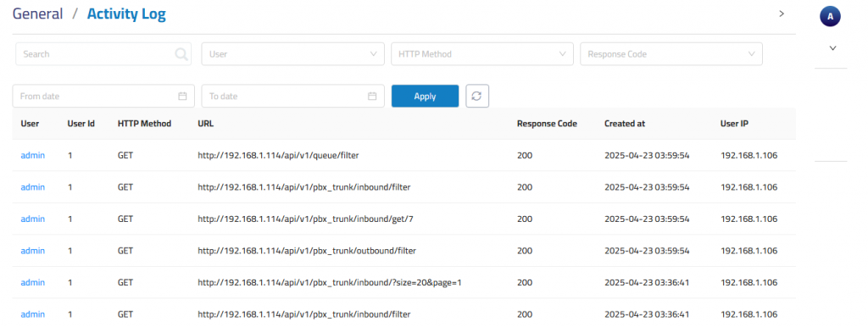Click the right chevron near avatar
This screenshot has width=868, height=327.
coord(782,14)
